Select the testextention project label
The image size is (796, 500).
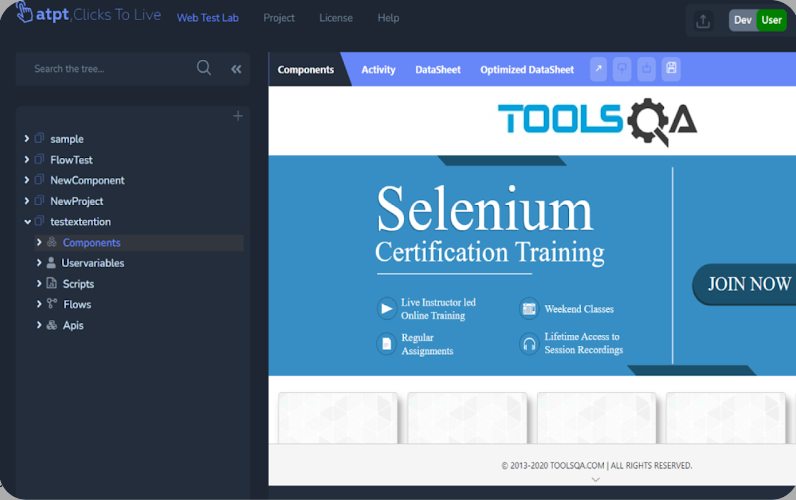80,222
